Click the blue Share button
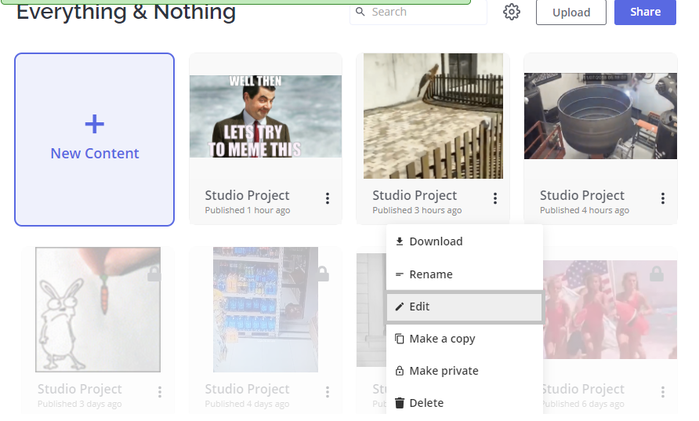Screen dimensions: 699x421 pyautogui.click(x=645, y=12)
